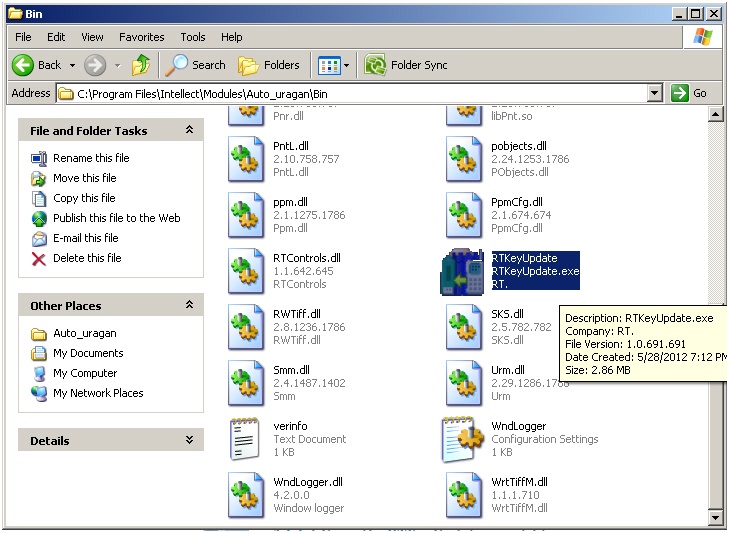Select the pobjects.dll file icon
The image size is (729, 533).
(464, 158)
